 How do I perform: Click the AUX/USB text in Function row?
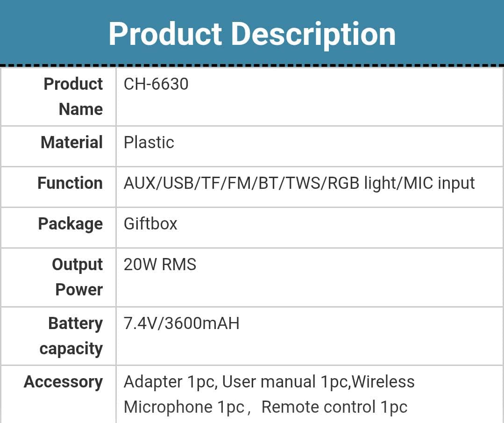[159, 183]
